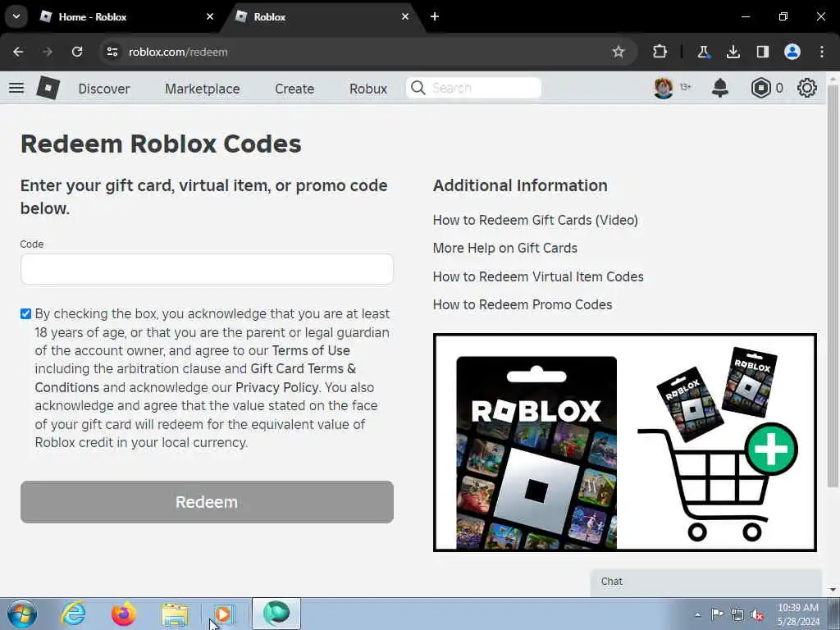Open the Chrome Labs flask icon
Image resolution: width=840 pixels, height=630 pixels.
[703, 52]
